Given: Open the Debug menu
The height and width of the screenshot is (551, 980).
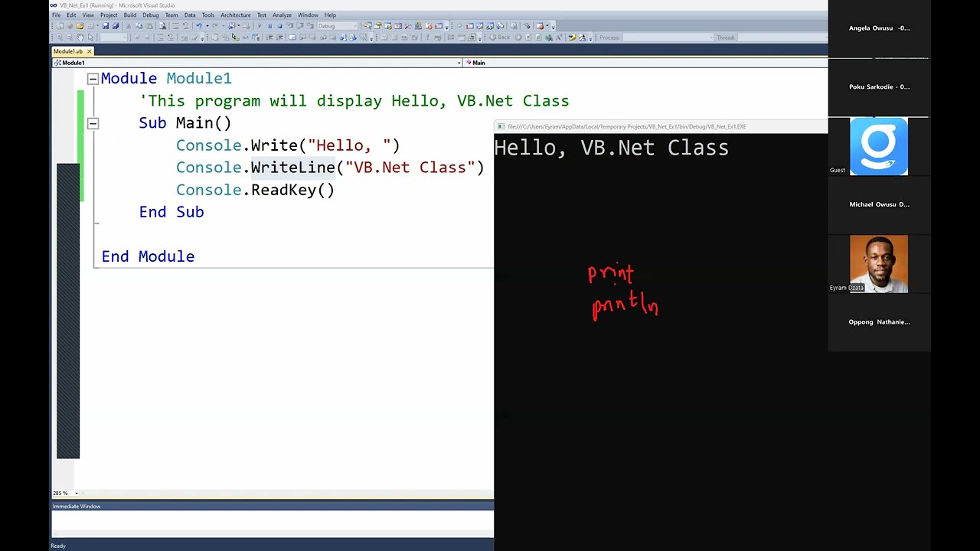Looking at the screenshot, I should pyautogui.click(x=150, y=15).
